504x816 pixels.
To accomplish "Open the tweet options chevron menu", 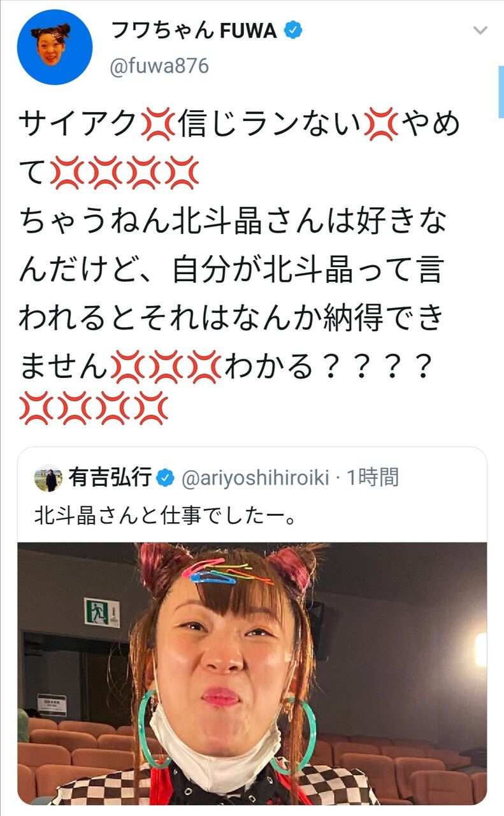I will [x=480, y=31].
